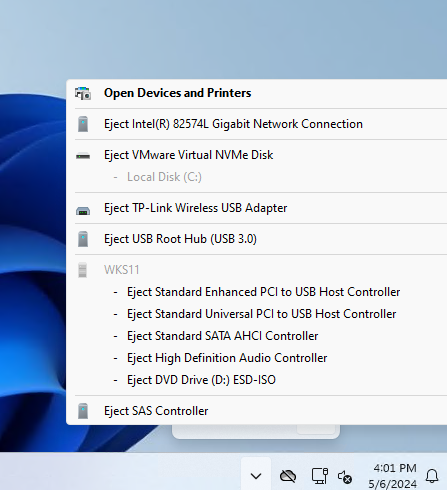Eject DVD Drive (D:) ESD-ISO

[x=201, y=380]
